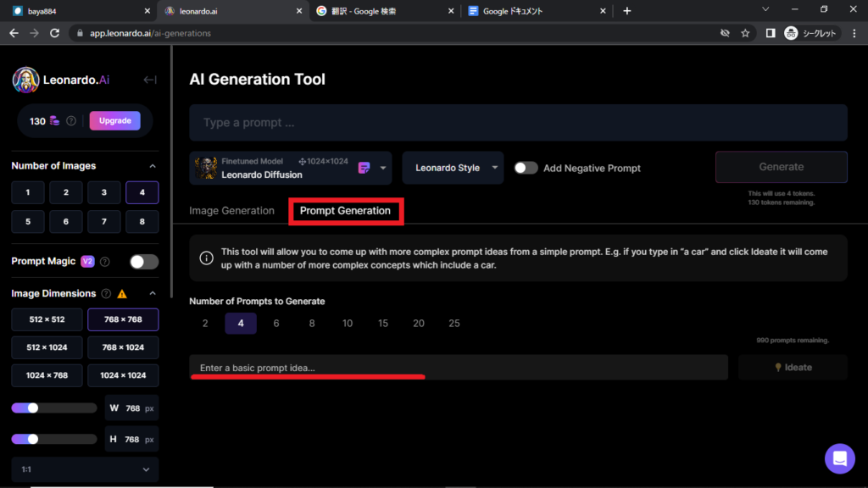Switch to the Image Generation tab

click(231, 211)
